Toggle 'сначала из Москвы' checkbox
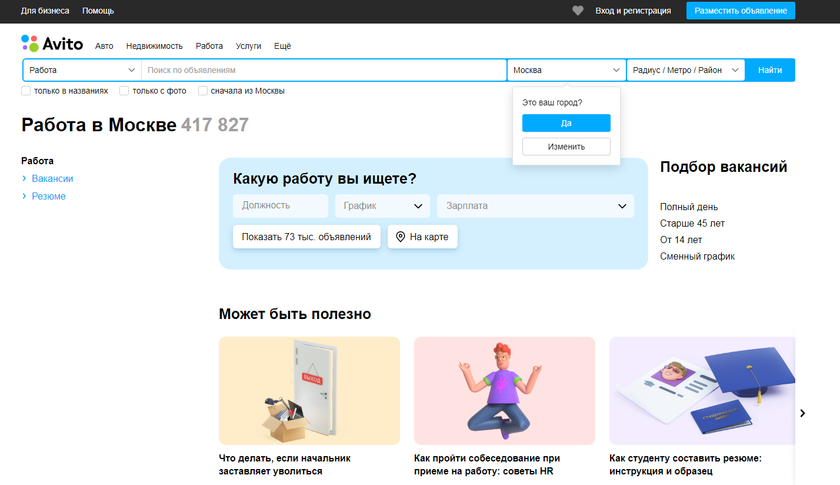This screenshot has width=840, height=485. [203, 91]
